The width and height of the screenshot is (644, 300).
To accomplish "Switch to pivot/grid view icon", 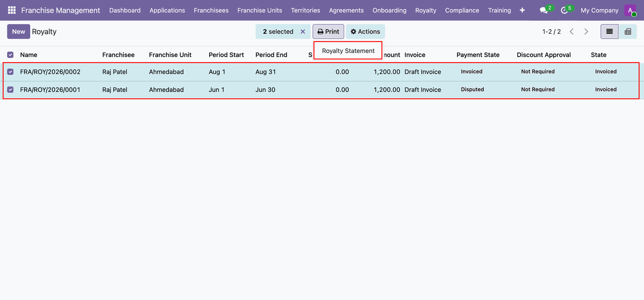I will tap(628, 32).
